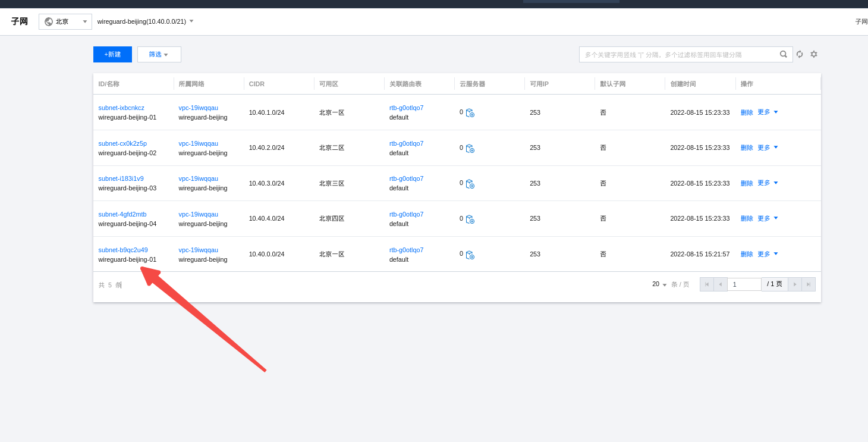Click the 可用区 column header
The height and width of the screenshot is (442, 868).
(329, 84)
